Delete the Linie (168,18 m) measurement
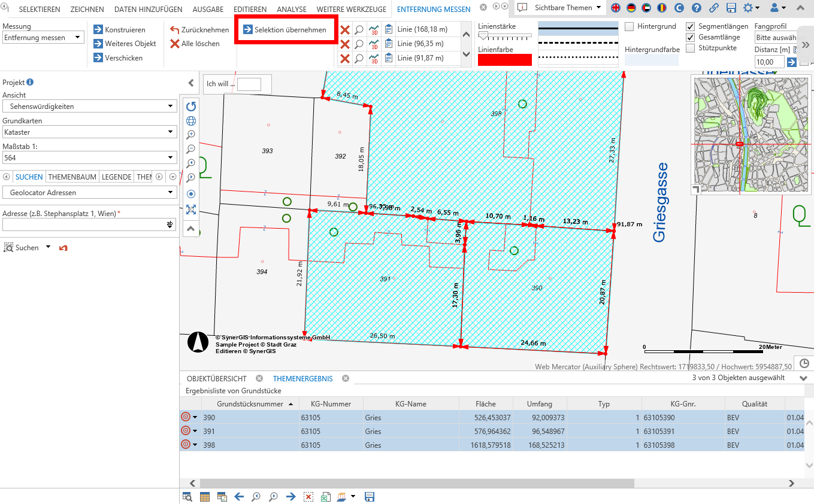 tap(345, 30)
